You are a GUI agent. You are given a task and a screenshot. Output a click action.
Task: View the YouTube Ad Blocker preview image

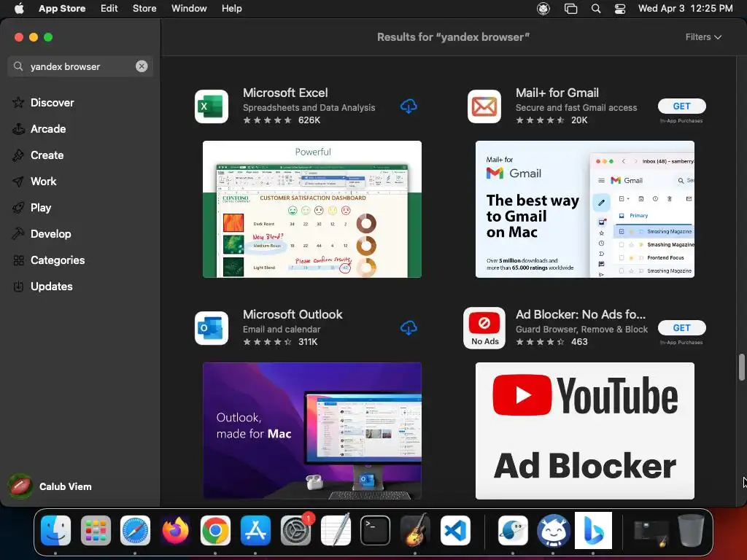coord(584,431)
